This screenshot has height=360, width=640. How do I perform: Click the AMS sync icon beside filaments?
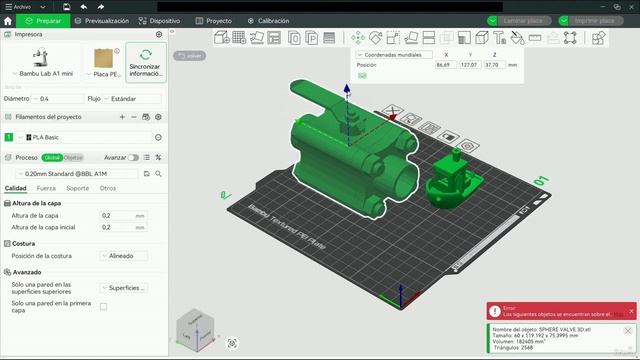[x=146, y=117]
